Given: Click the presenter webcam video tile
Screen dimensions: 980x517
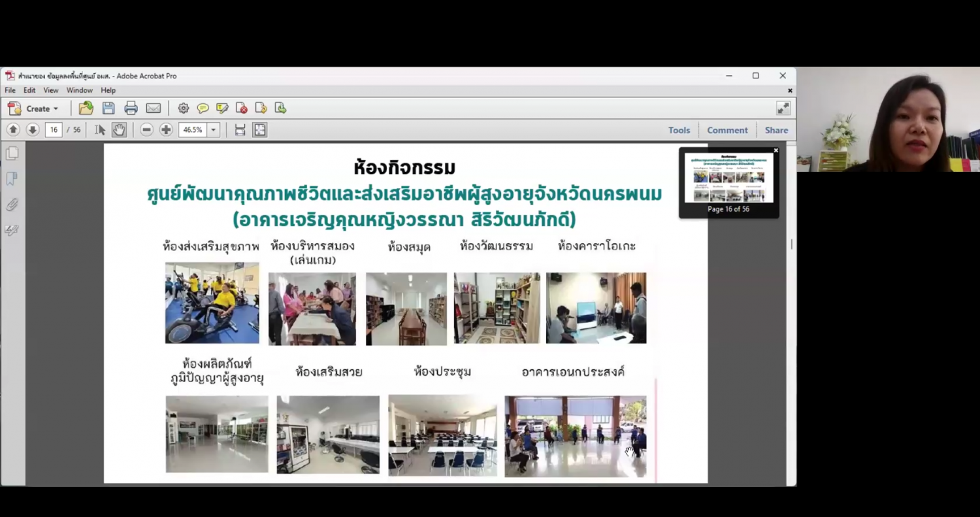Looking at the screenshot, I should tap(889, 120).
